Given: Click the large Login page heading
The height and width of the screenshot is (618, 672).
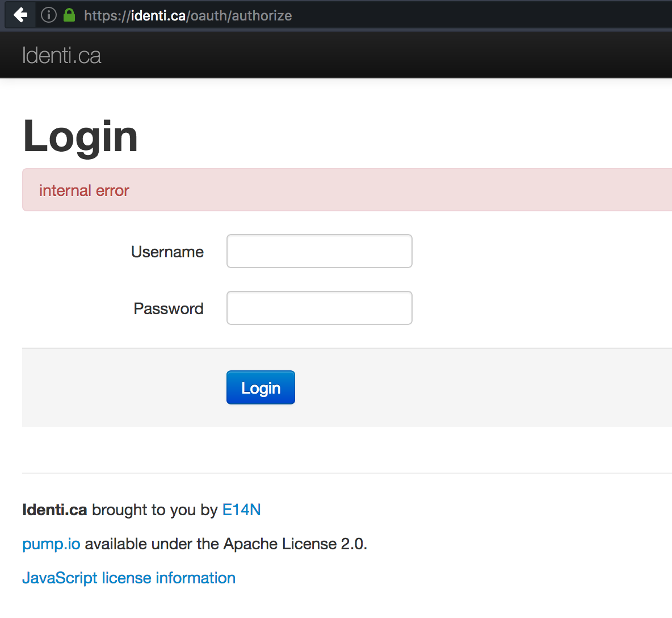Looking at the screenshot, I should 80,137.
